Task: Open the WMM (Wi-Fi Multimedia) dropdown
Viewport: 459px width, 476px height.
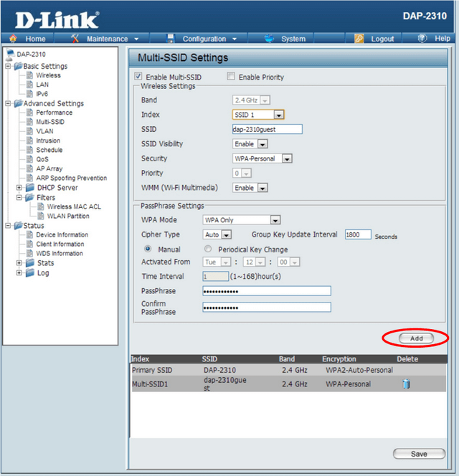Action: [x=250, y=188]
